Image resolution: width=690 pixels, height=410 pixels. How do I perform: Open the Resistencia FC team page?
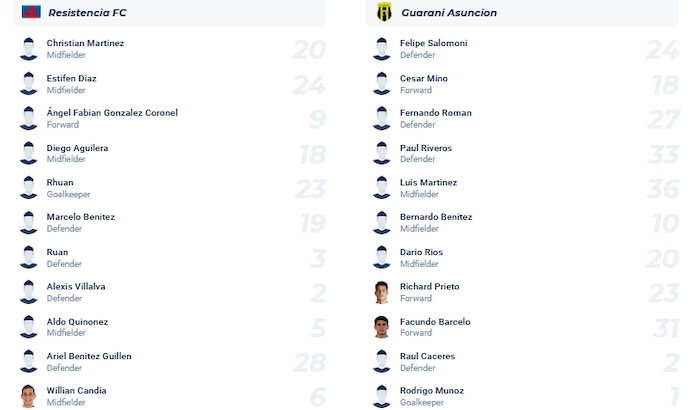88,13
